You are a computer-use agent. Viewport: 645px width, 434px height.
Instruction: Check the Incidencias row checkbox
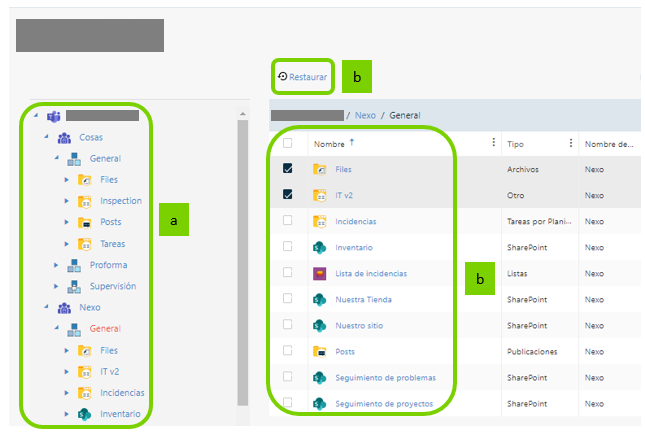coord(288,220)
